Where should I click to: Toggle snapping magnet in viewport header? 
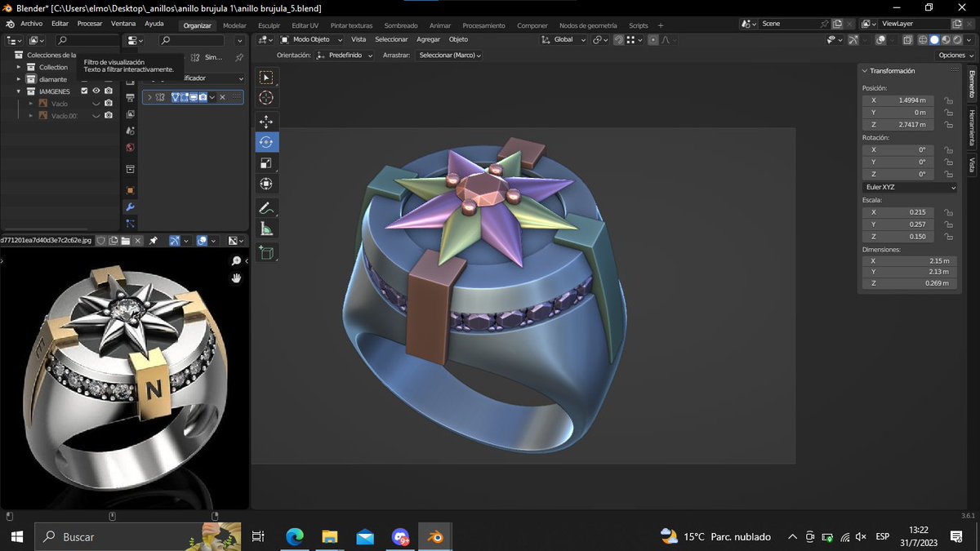[x=620, y=39]
